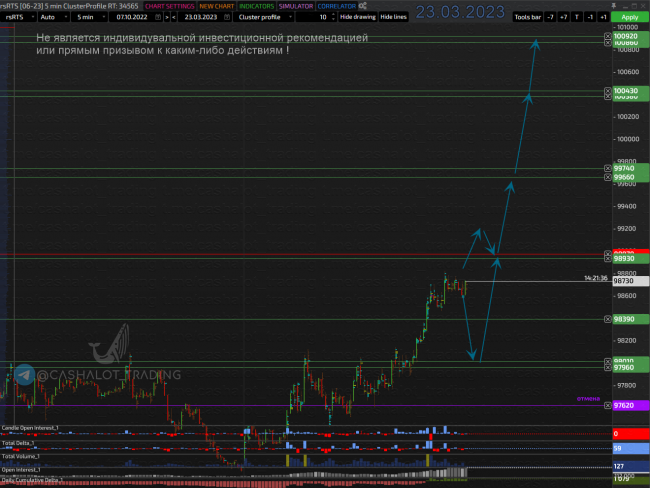
Task: Toggle Hide drawing option
Action: (357, 17)
